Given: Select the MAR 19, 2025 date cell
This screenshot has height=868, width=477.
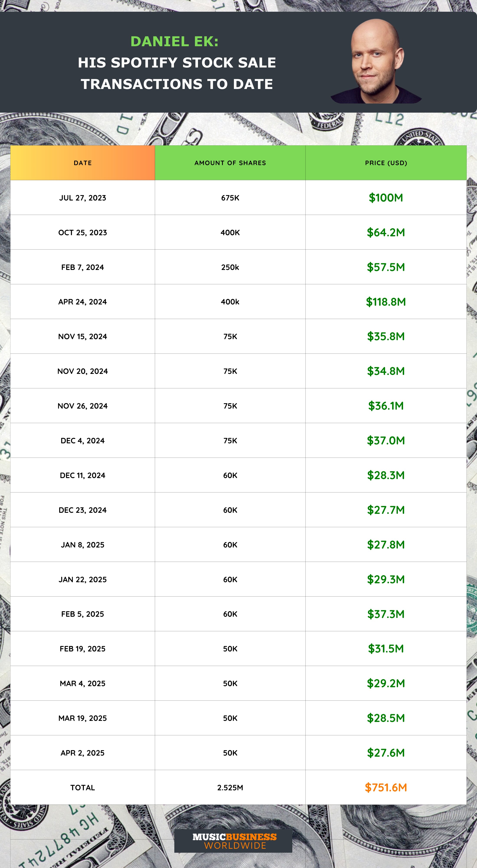Looking at the screenshot, I should coord(83,718).
